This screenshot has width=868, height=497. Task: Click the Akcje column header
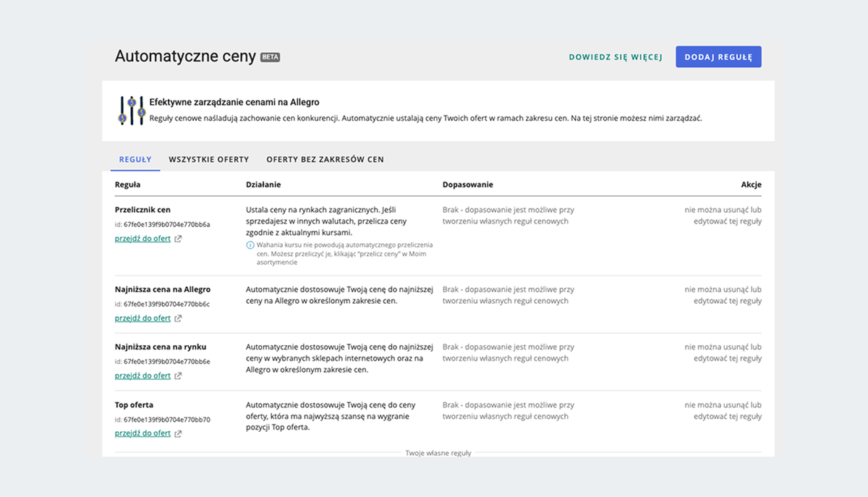(x=751, y=184)
